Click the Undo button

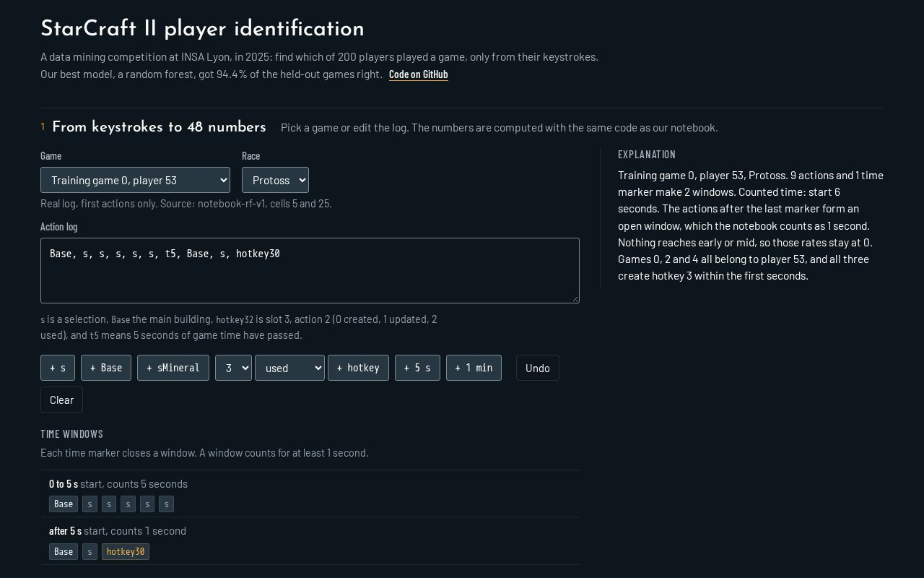pyautogui.click(x=538, y=368)
